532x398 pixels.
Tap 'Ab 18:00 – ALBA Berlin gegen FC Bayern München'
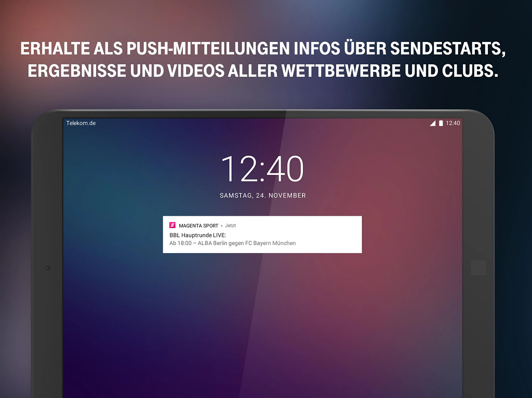click(x=232, y=243)
